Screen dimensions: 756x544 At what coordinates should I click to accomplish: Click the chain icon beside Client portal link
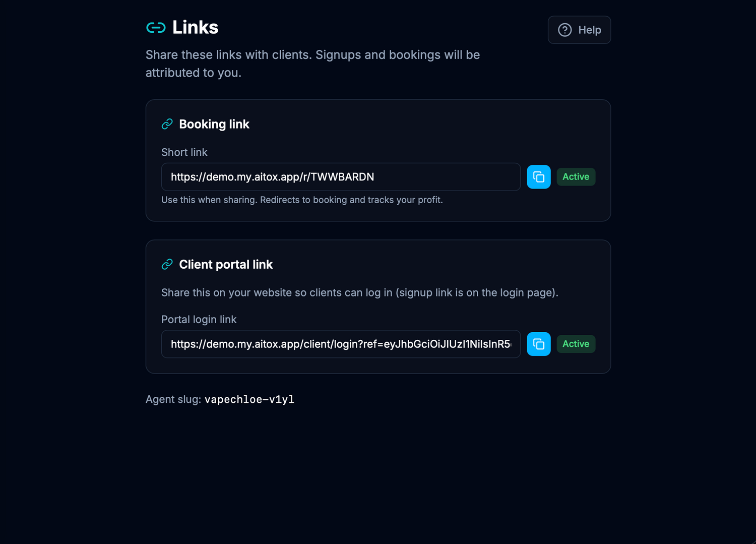(167, 264)
